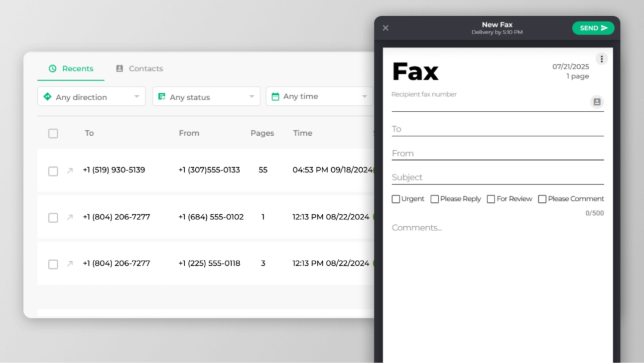Open the three-dot options menu on the fax cover

point(602,59)
